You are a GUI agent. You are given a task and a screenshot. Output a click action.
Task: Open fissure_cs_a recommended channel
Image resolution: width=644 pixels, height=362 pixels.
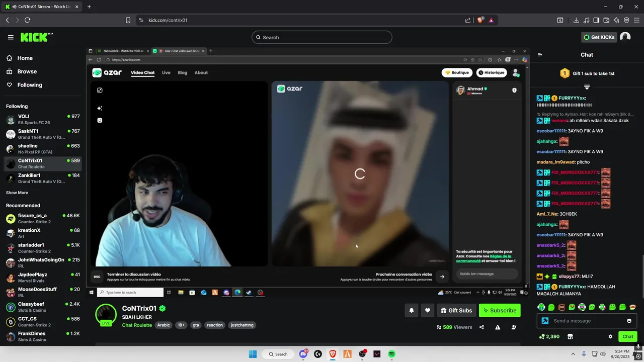point(42,219)
